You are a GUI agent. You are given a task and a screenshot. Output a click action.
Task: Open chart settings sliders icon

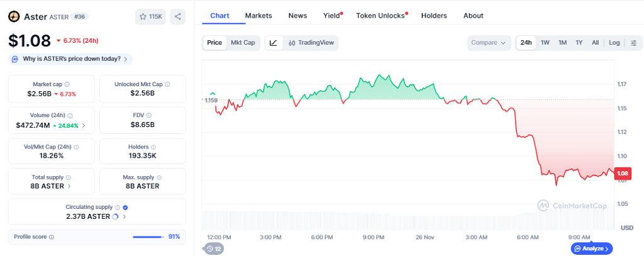point(633,43)
